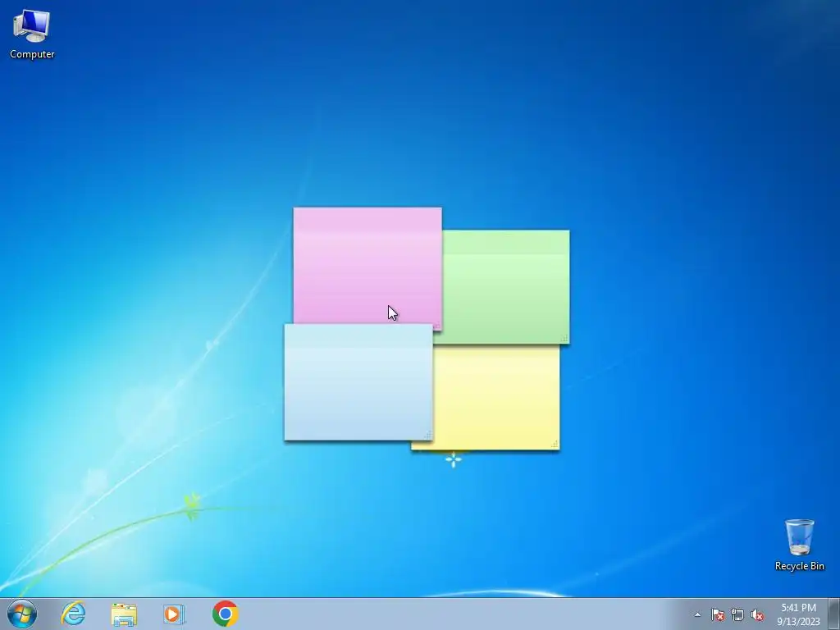
Task: Open the Windows Start menu
Action: coord(22,614)
